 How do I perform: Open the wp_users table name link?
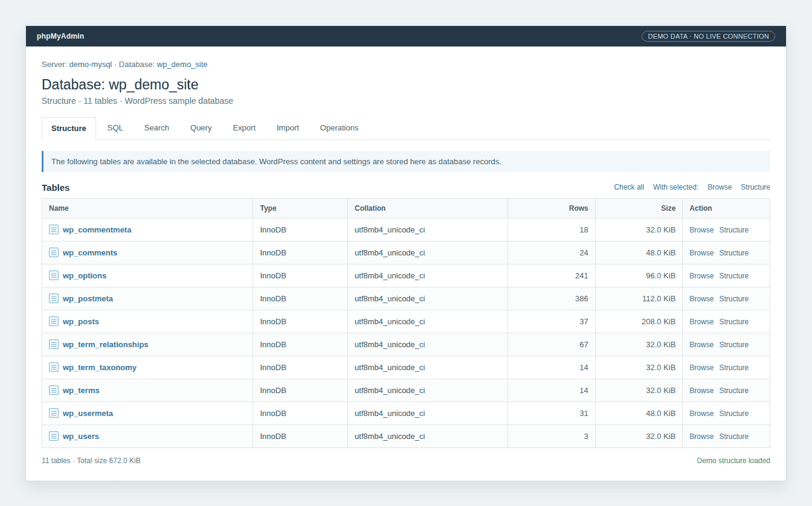81,436
